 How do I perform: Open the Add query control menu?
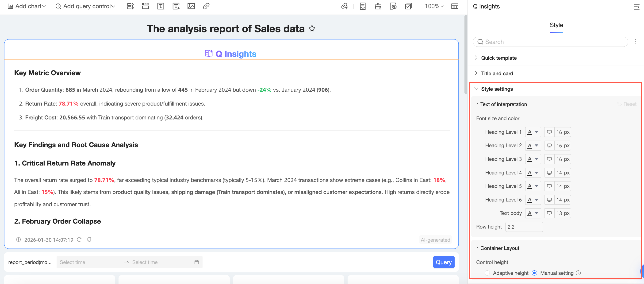pyautogui.click(x=85, y=6)
